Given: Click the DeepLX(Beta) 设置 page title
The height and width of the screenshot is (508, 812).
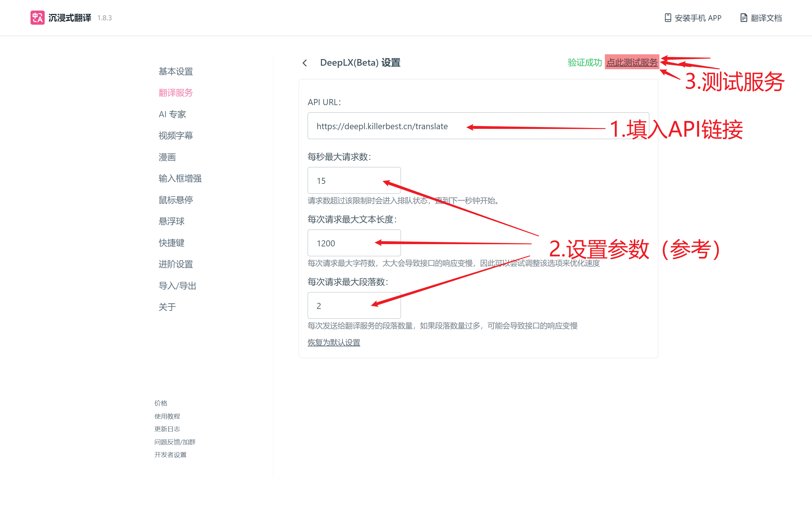Looking at the screenshot, I should coord(360,63).
